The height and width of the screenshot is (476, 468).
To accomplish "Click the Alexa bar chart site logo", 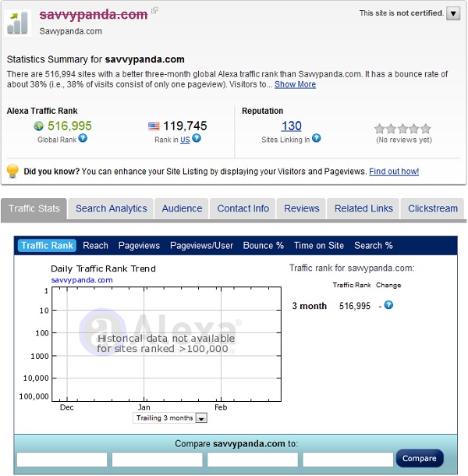I will (x=19, y=22).
